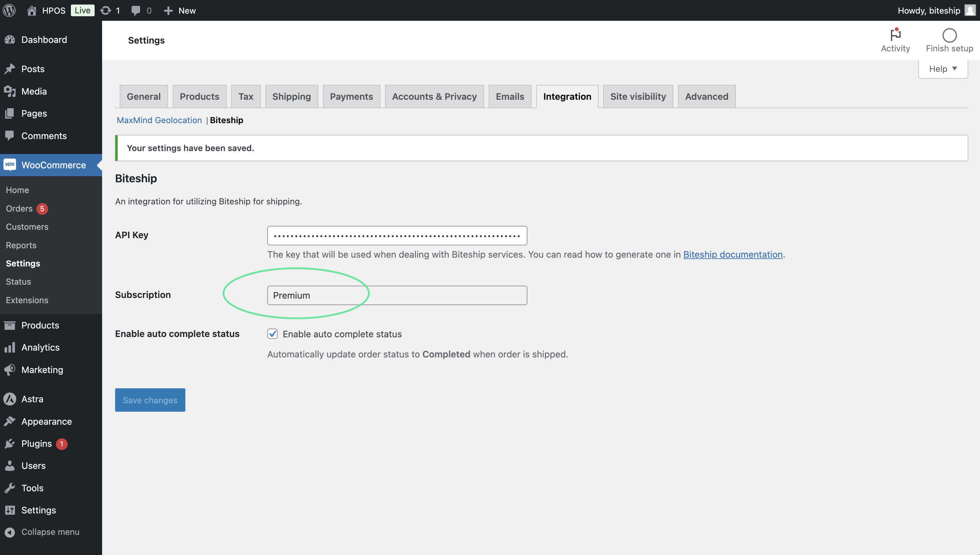
Task: Click the Save changes button
Action: 150,400
